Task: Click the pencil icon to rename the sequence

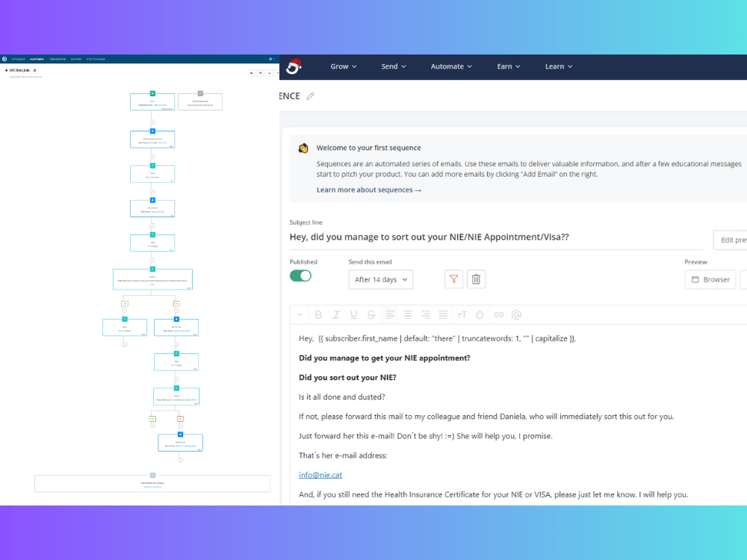Action: pos(311,96)
